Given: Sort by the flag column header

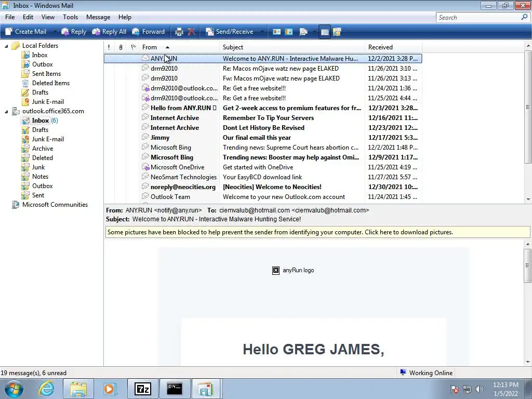Looking at the screenshot, I should pos(133,47).
